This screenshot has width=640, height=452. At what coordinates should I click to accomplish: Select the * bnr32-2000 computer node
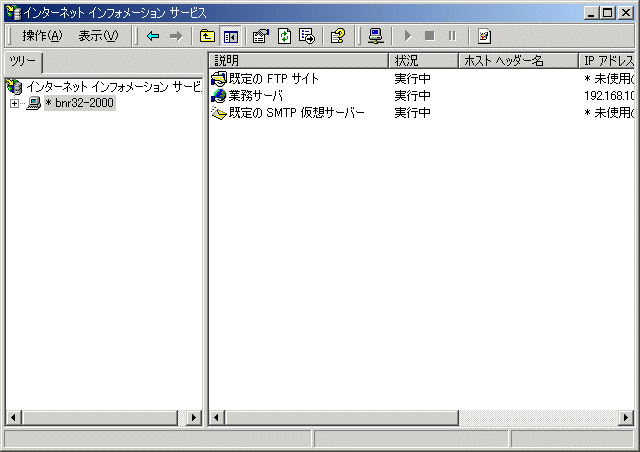(80, 103)
